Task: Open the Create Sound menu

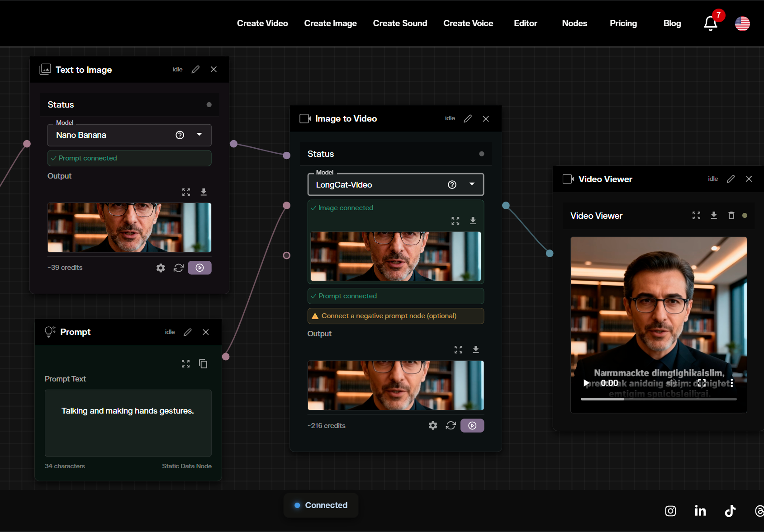Action: pyautogui.click(x=400, y=23)
